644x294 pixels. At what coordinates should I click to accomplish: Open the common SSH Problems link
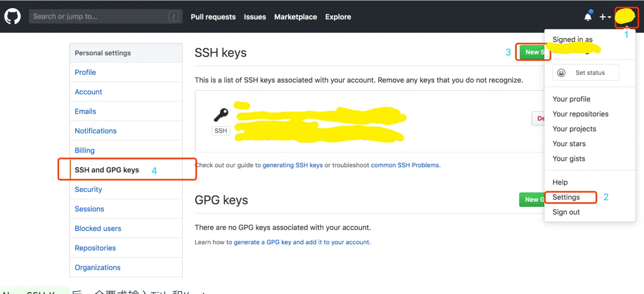tap(405, 165)
